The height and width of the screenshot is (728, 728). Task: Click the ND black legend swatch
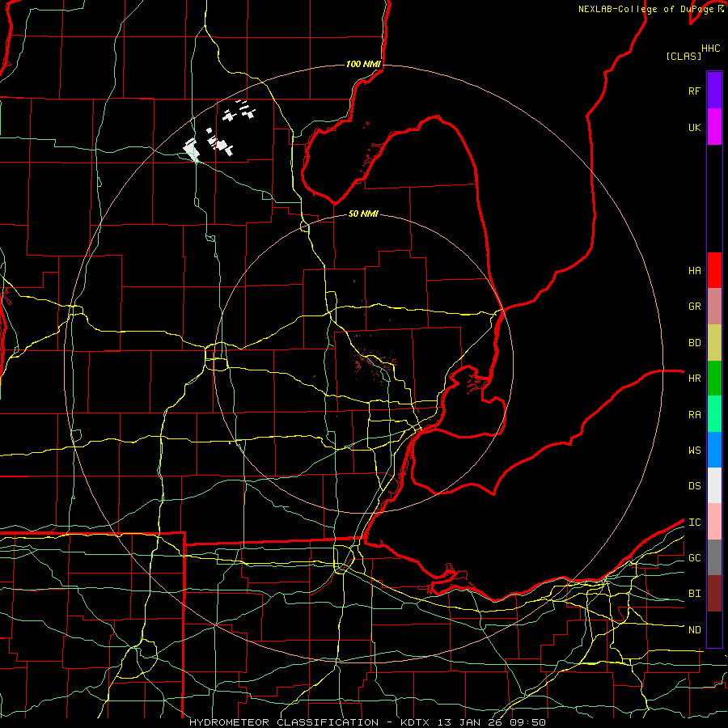coord(714,629)
